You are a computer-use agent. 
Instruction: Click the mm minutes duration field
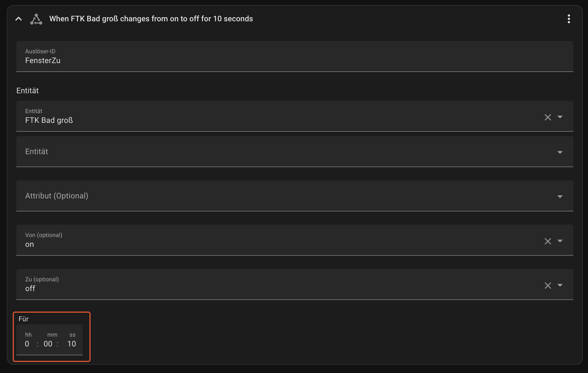(48, 344)
